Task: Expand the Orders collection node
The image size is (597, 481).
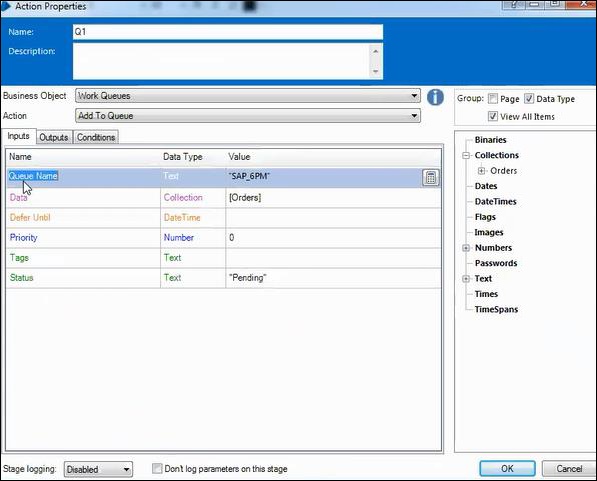Action: pos(481,171)
